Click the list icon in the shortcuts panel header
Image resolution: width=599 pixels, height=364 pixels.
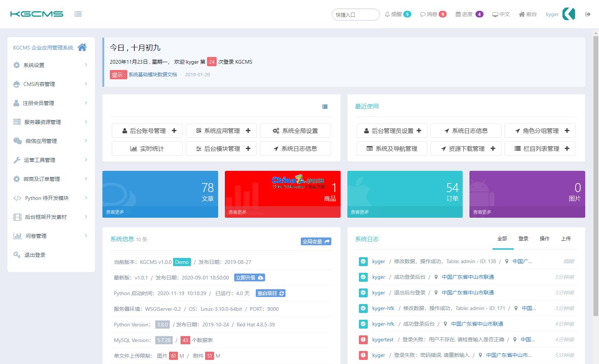(x=325, y=106)
